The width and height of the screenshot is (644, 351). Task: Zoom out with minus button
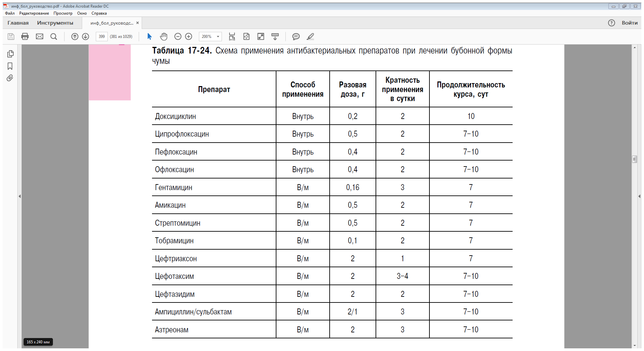pyautogui.click(x=178, y=37)
